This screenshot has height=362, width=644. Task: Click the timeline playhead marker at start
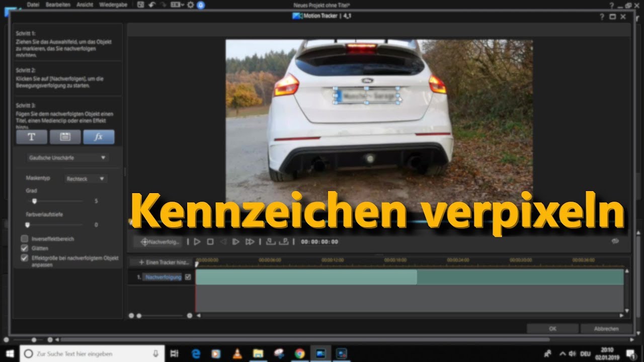[197, 263]
